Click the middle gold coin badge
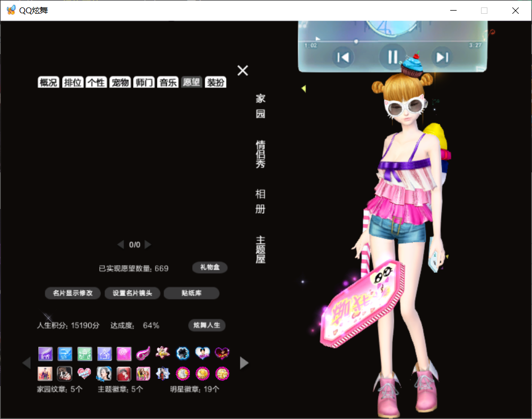 203,374
